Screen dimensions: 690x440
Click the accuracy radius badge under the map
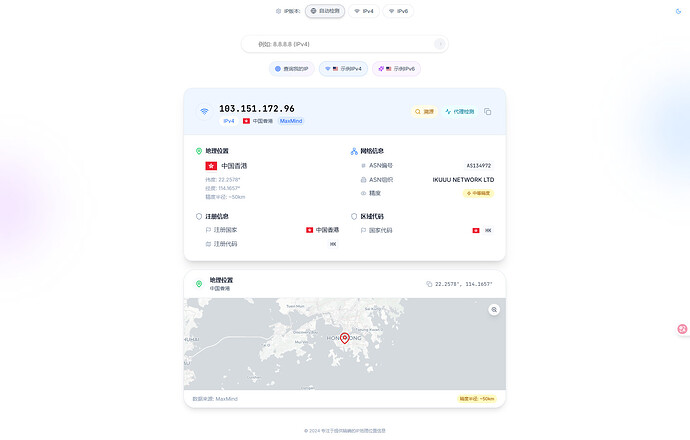point(477,399)
